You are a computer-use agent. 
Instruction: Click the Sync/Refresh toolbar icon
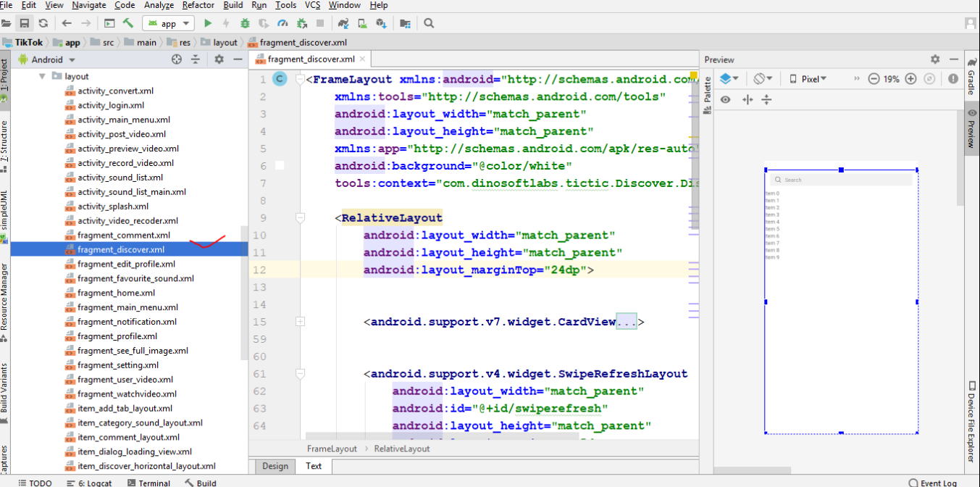pos(43,23)
